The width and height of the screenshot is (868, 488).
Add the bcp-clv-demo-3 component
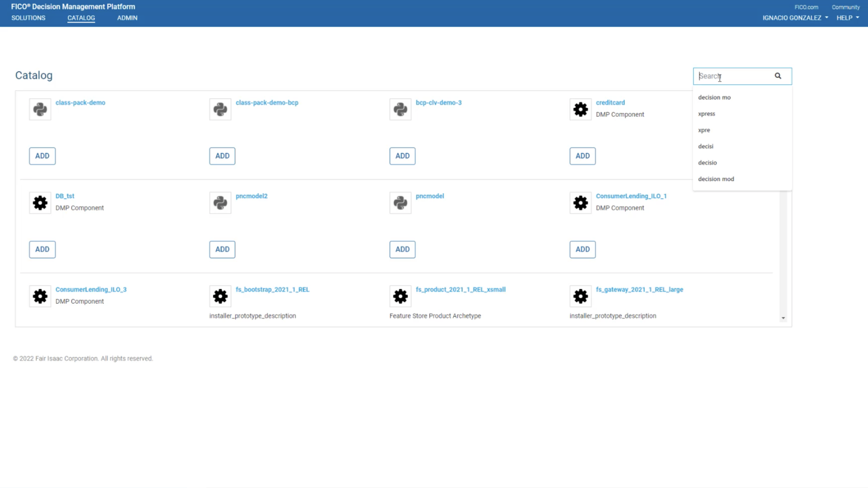pyautogui.click(x=402, y=156)
